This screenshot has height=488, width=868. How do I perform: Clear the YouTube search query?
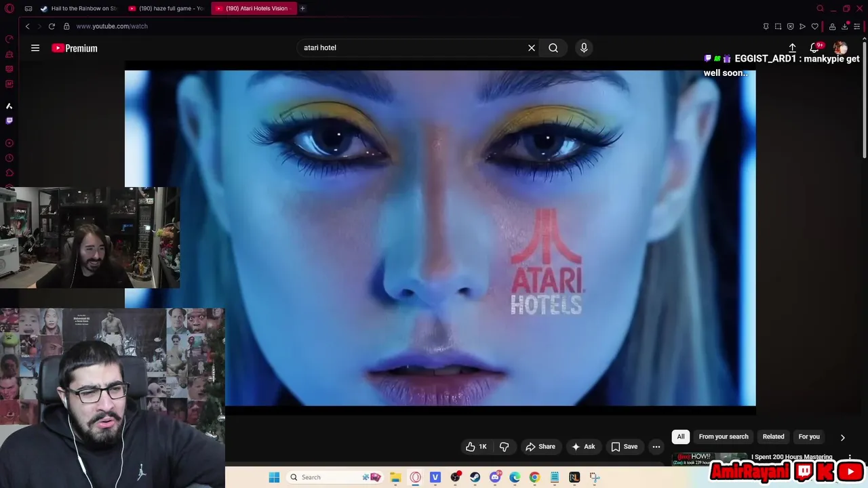point(532,48)
